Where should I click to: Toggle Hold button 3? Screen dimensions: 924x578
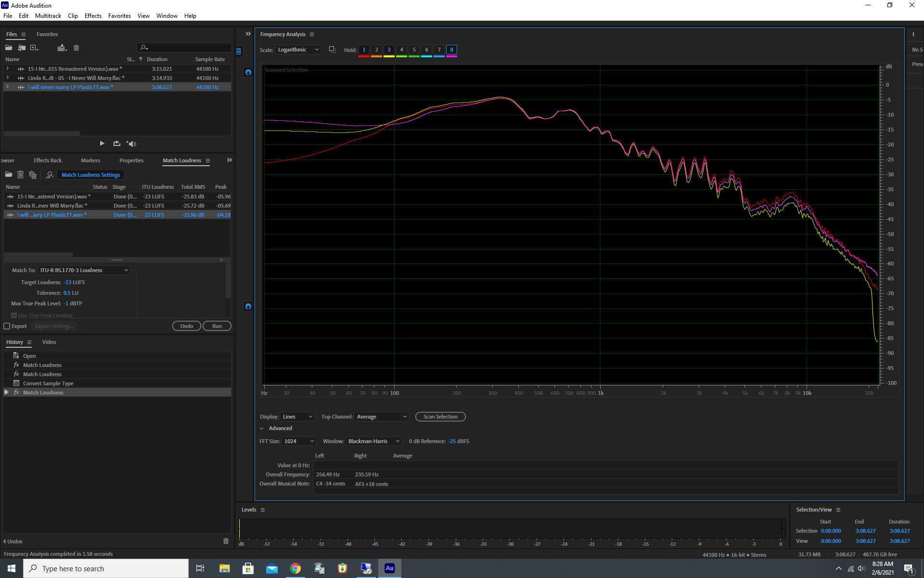point(389,50)
